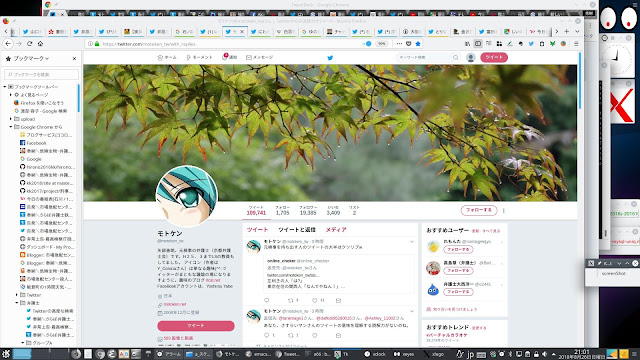Open Moments in Twitter navigation
This screenshot has width=640, height=360.
pyautogui.click(x=199, y=58)
